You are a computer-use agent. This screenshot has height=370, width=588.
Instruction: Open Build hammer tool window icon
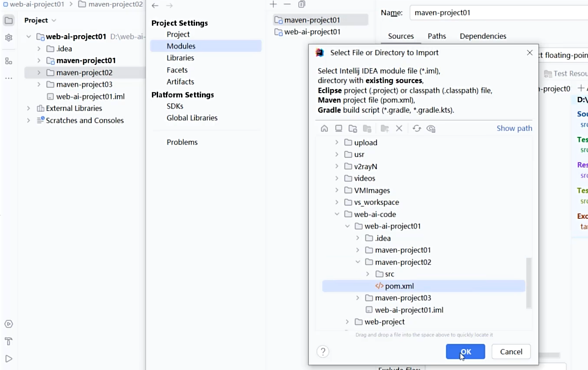9,341
